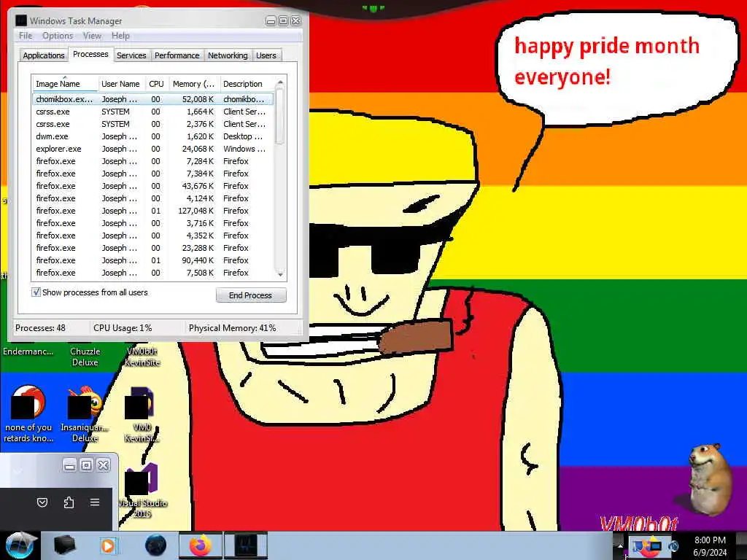Uncheck Show processes from all users
747x560 pixels.
click(x=36, y=292)
